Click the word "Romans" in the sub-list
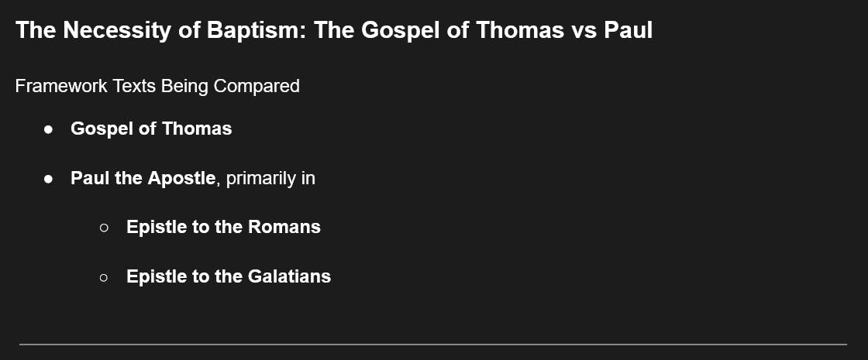 [x=284, y=228]
